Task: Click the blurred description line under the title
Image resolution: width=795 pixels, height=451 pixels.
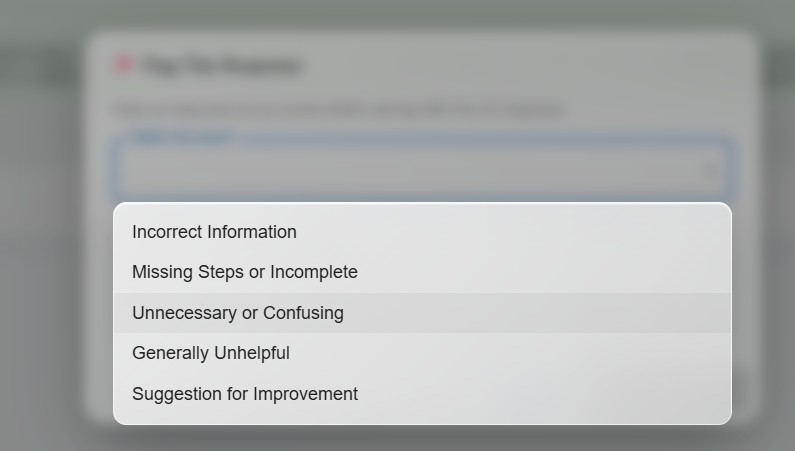Action: coord(338,109)
